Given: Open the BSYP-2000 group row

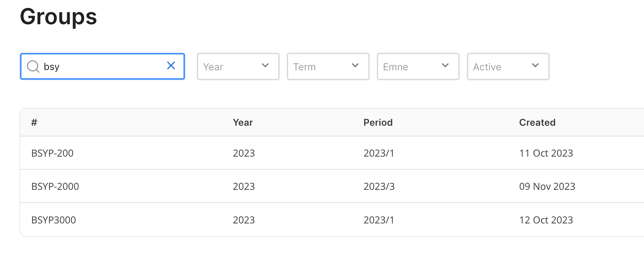Looking at the screenshot, I should (55, 186).
